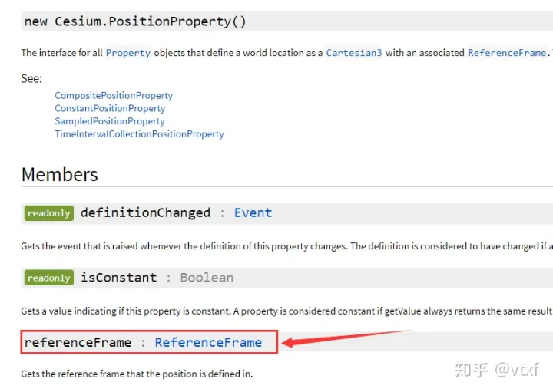Click the Boolean type of isConstant

207,278
